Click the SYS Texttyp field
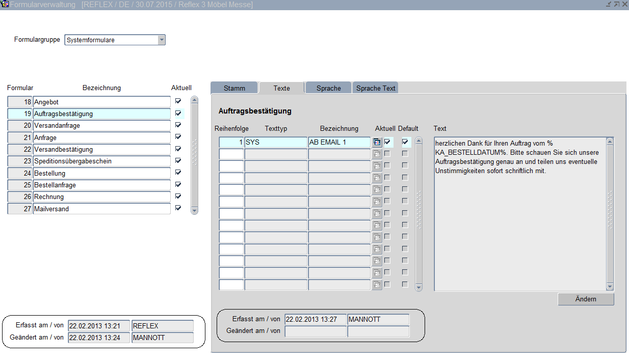Viewport: 629px width, 364px height. point(276,143)
